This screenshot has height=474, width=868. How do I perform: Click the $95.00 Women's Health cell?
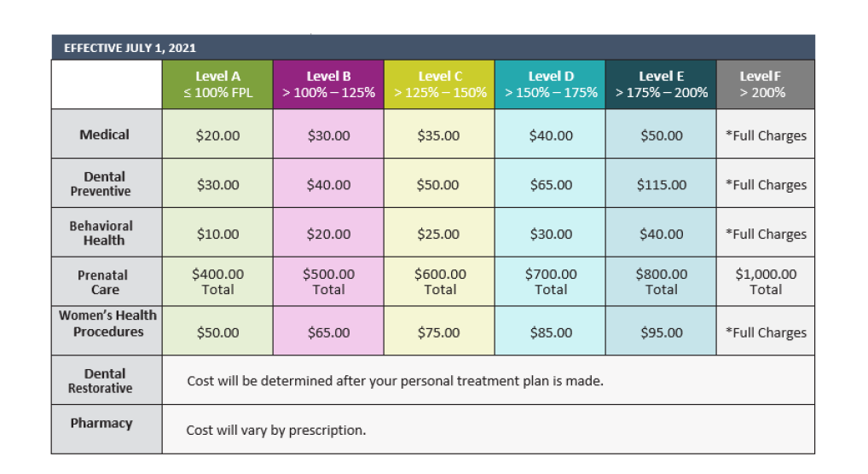click(661, 331)
